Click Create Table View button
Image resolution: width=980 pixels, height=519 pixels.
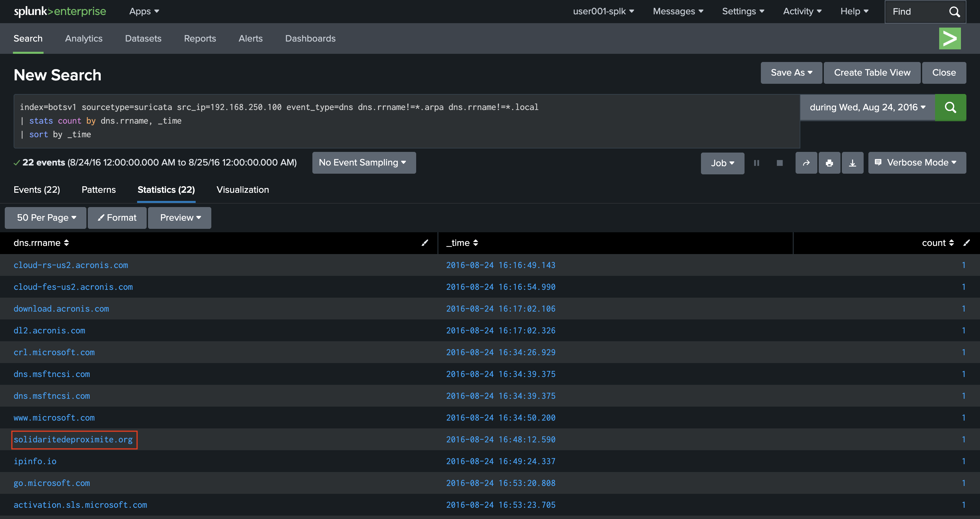872,73
